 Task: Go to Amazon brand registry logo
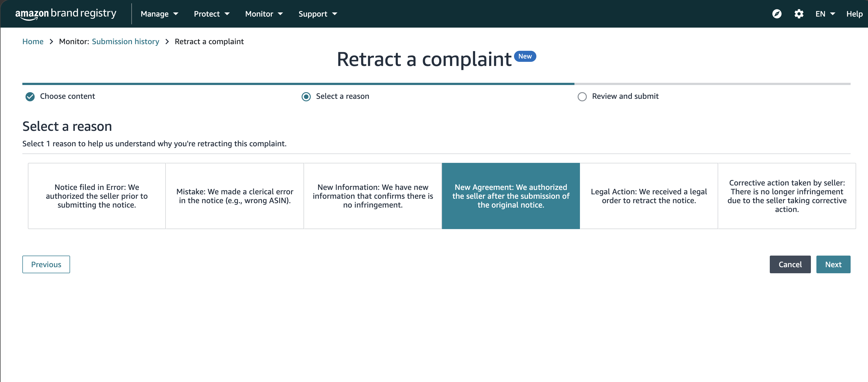pos(66,14)
